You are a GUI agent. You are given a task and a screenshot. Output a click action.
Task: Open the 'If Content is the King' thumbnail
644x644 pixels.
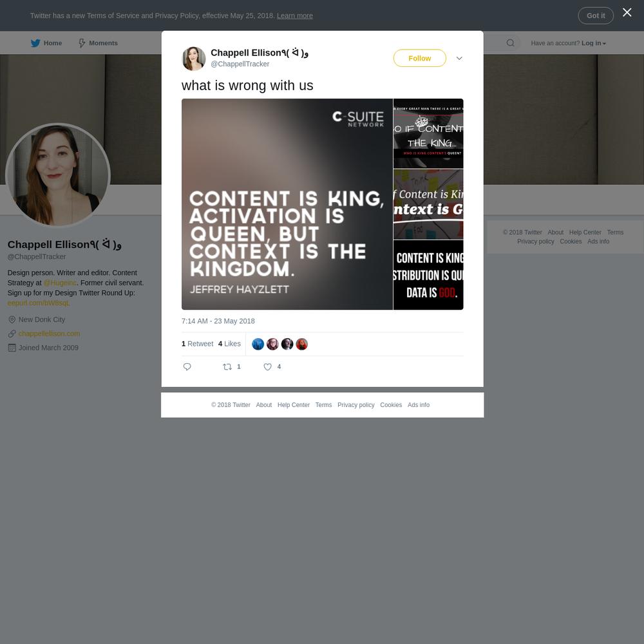[x=428, y=133]
